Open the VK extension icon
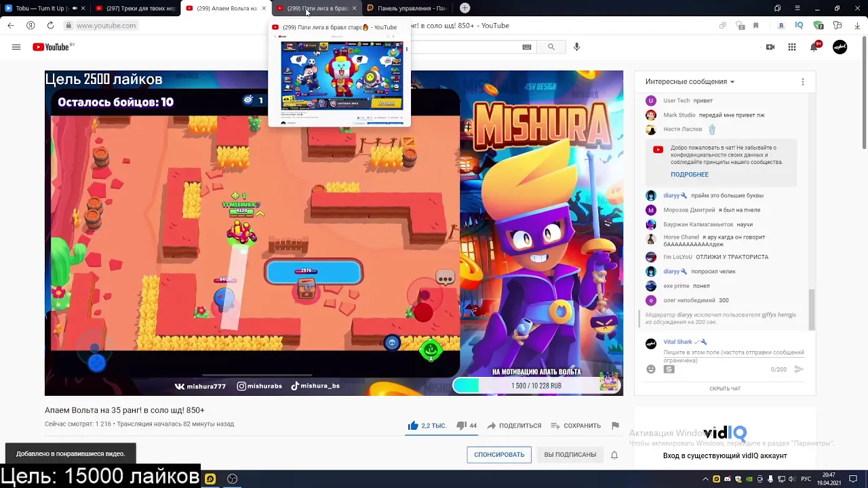Screen dimensions: 868x488 pos(781,26)
